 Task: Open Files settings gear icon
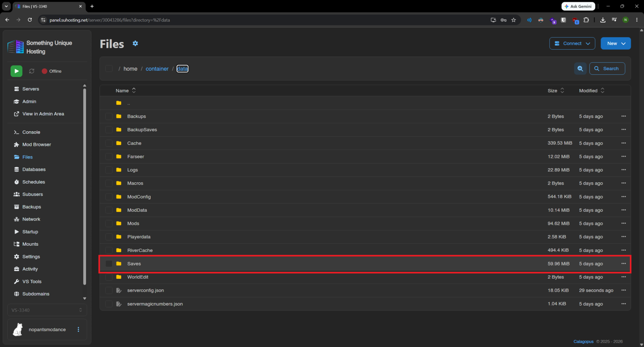tap(135, 44)
